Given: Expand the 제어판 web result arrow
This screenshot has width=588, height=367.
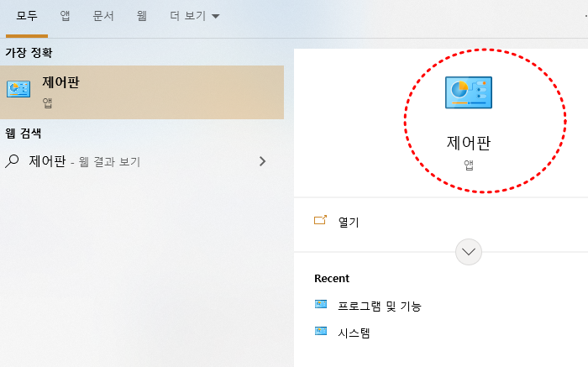Looking at the screenshot, I should (262, 161).
